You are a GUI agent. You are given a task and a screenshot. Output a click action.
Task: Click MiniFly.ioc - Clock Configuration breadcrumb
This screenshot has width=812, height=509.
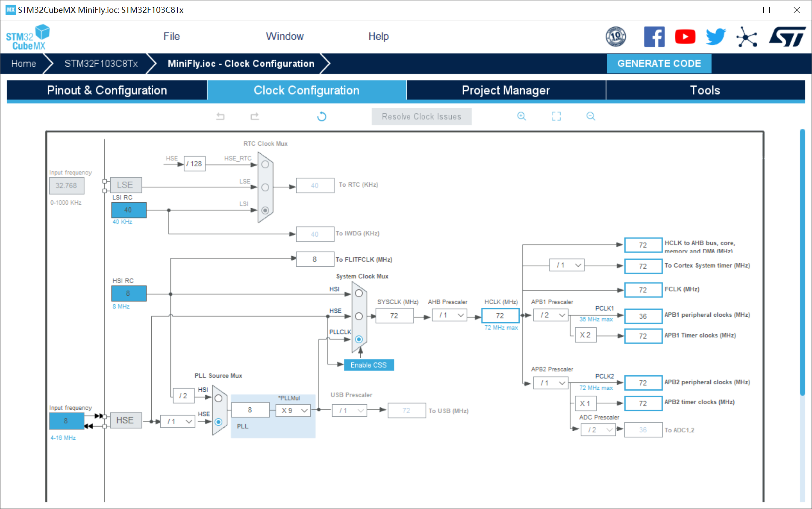pos(241,64)
